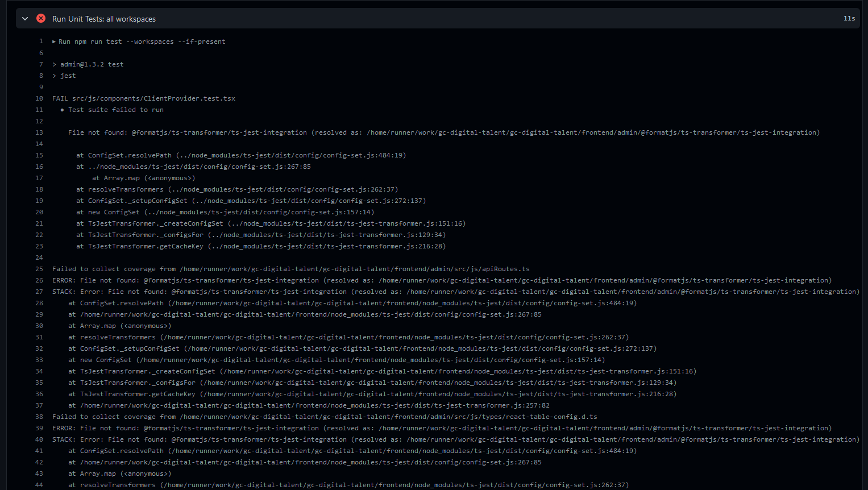This screenshot has width=868, height=490.
Task: Click "at ConfigSet.resolvePath" text on line 15
Action: point(124,155)
